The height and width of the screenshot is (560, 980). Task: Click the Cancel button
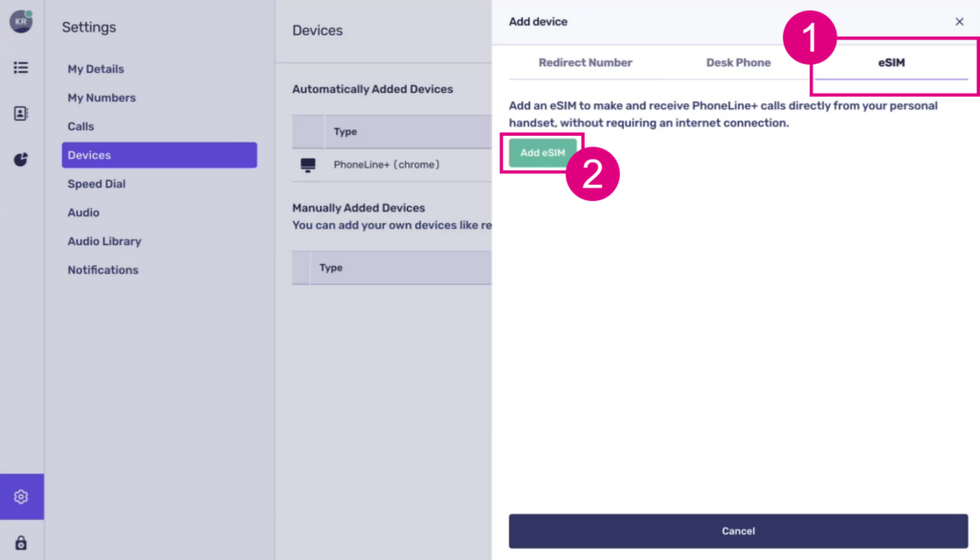738,531
